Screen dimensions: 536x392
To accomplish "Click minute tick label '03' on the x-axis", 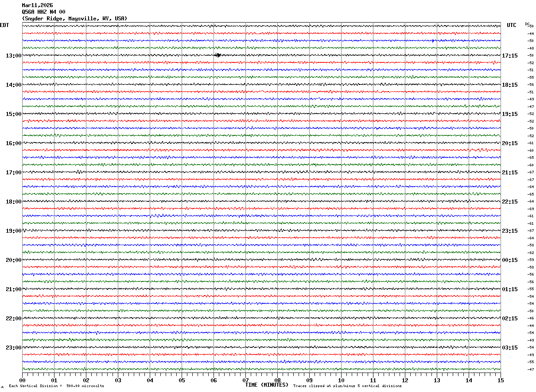I will pos(118,380).
